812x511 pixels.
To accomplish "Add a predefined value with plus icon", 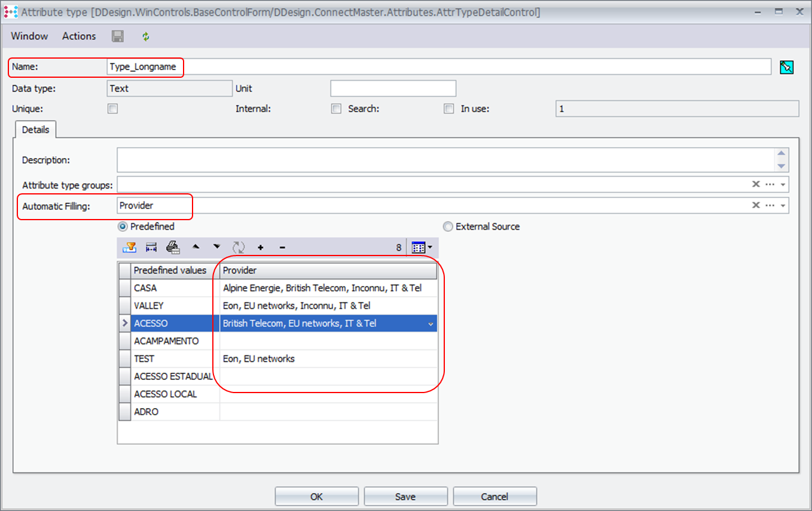I will (x=261, y=247).
